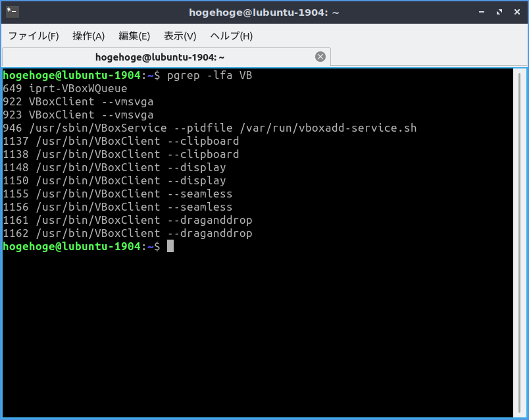Close the terminal window
This screenshot has width=529, height=420.
(x=517, y=12)
